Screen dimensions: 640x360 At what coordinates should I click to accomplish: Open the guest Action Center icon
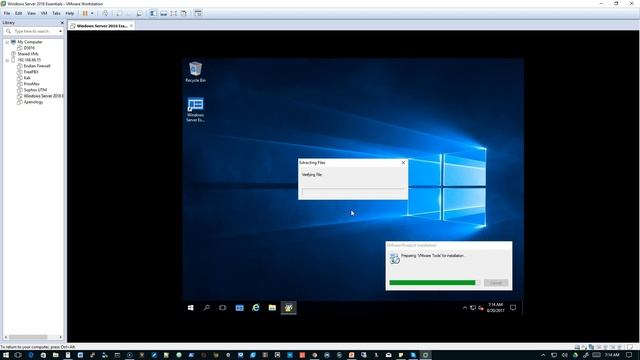[513, 308]
